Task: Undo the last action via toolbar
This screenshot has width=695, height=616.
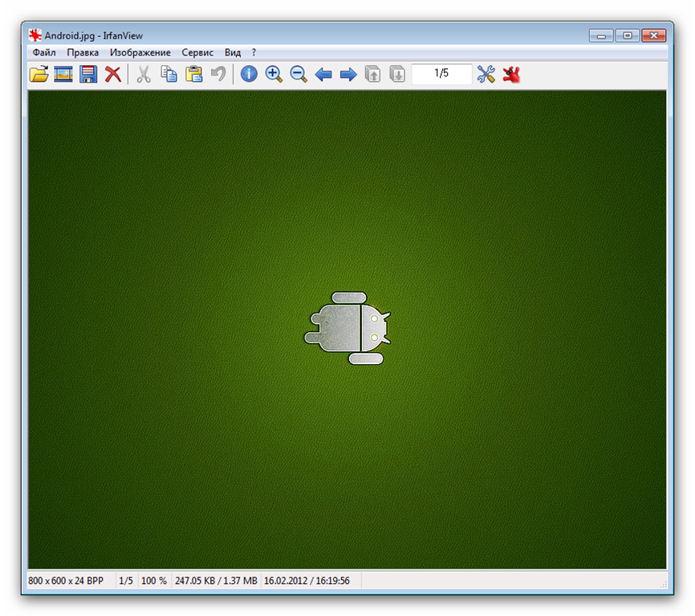Action: (x=217, y=75)
